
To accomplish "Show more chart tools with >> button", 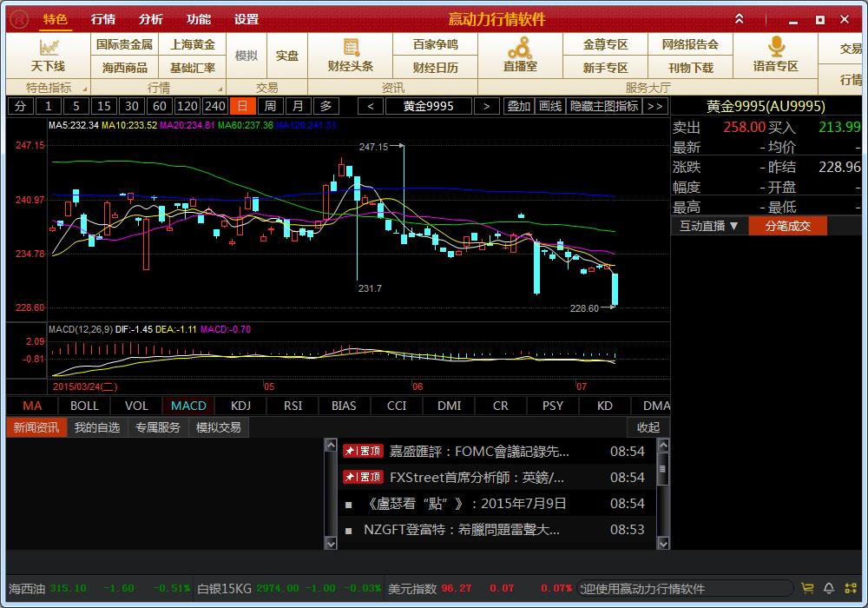I will pyautogui.click(x=654, y=106).
